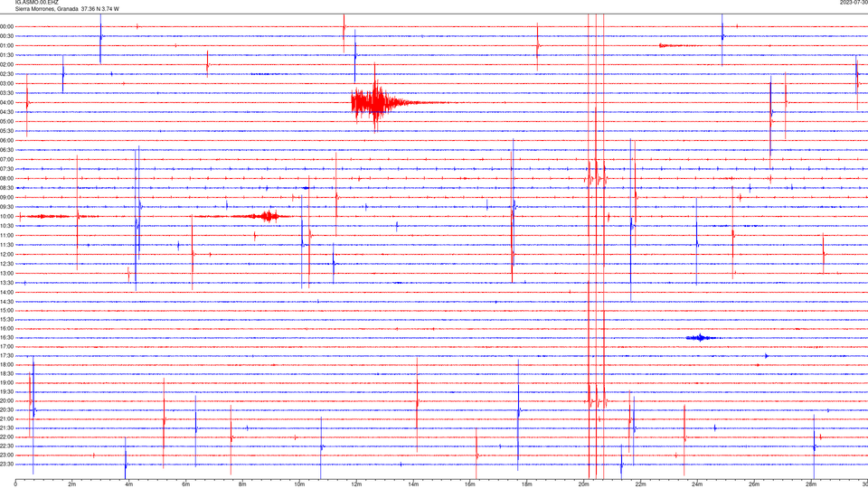The width and height of the screenshot is (868, 488).
Task: Select the 12:30 time row label
Action: pyautogui.click(x=7, y=263)
